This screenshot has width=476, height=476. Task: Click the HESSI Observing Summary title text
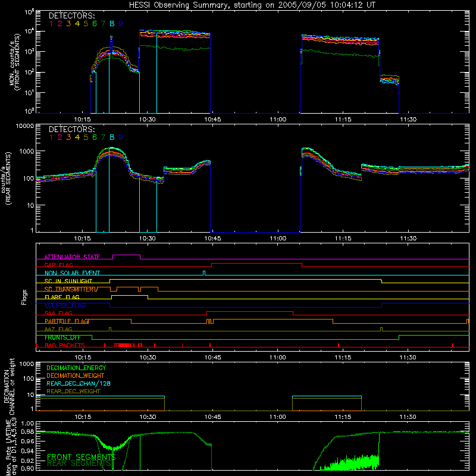pyautogui.click(x=252, y=5)
